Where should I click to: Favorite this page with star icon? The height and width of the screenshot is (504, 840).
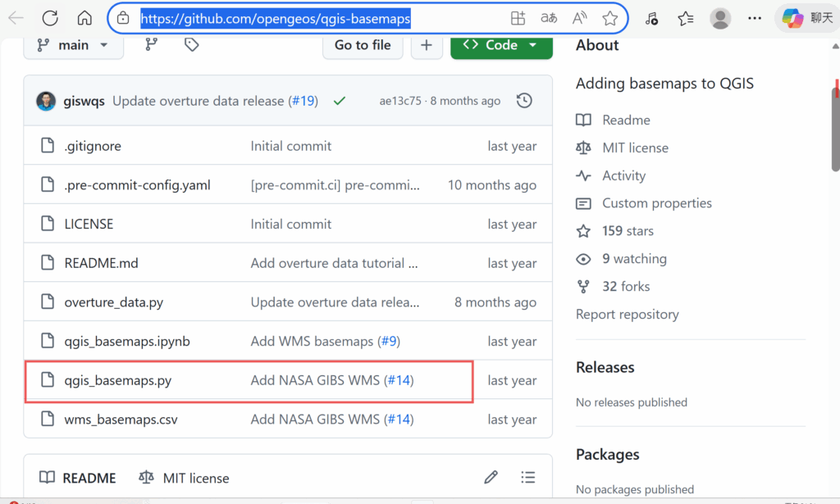(609, 18)
